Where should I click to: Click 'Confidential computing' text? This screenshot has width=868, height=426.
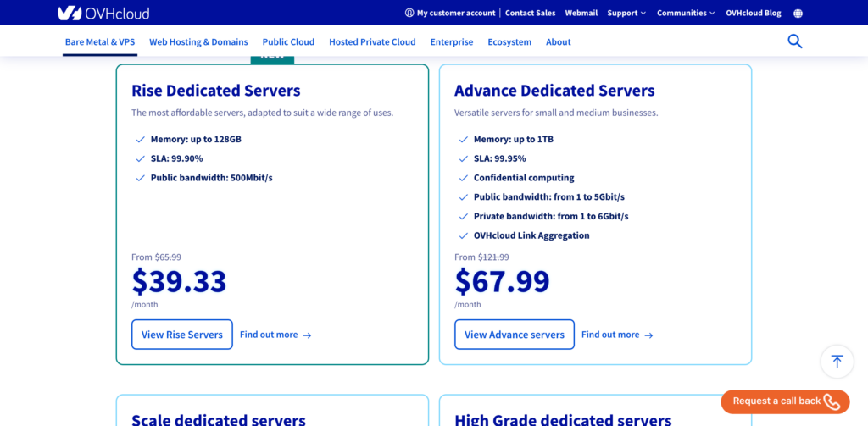point(524,178)
